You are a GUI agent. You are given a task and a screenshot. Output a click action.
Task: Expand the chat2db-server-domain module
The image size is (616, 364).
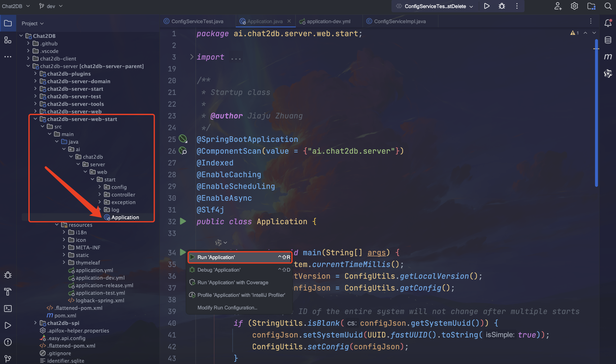(x=35, y=81)
